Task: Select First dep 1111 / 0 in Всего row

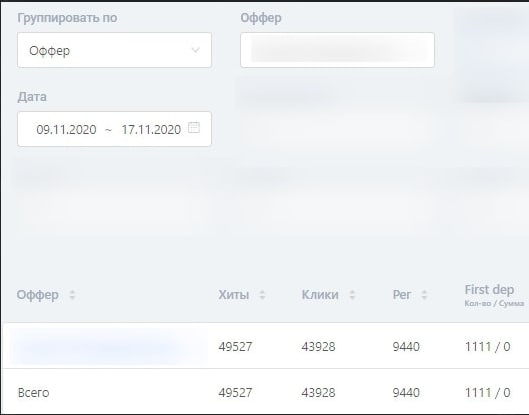Action: [x=488, y=393]
